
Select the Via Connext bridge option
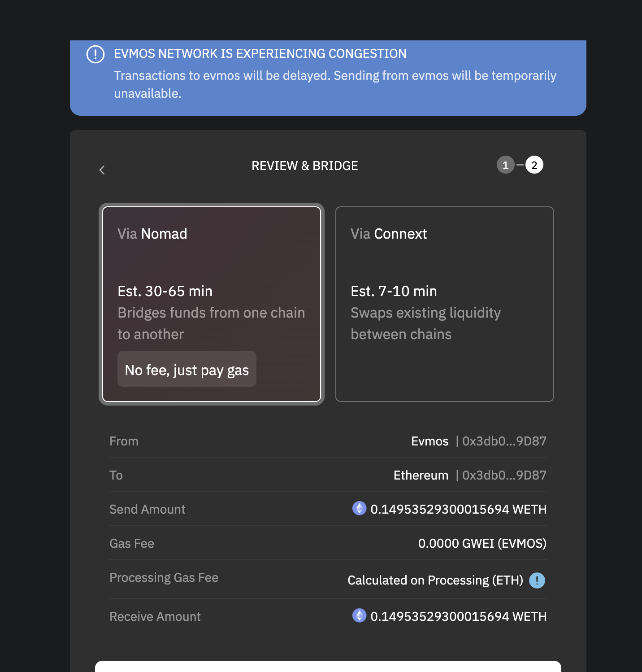tap(445, 304)
